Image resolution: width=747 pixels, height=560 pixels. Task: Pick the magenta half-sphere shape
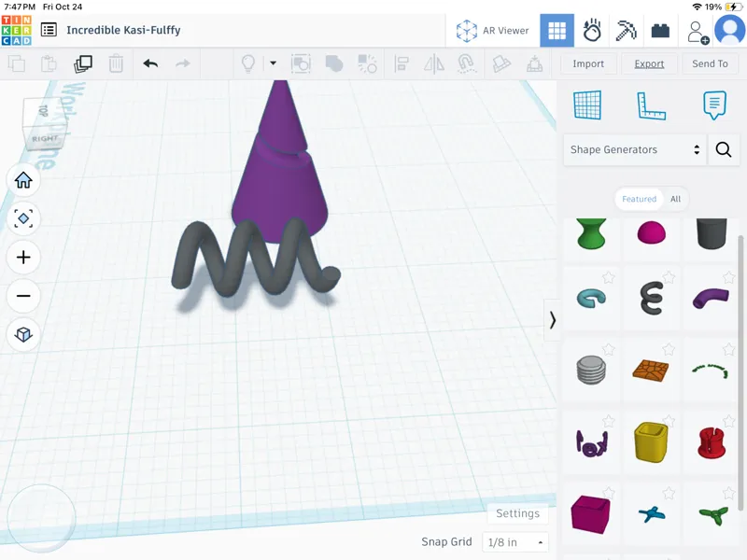(651, 231)
